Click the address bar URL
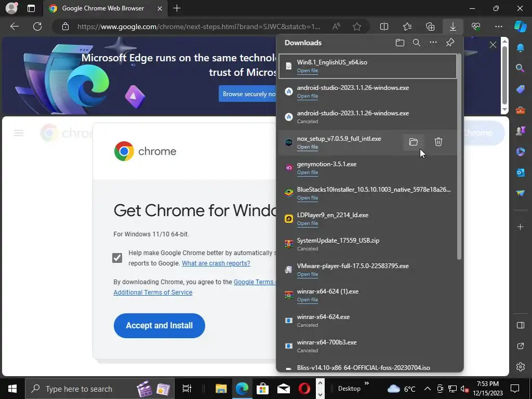The height and width of the screenshot is (399, 532). coord(199,26)
